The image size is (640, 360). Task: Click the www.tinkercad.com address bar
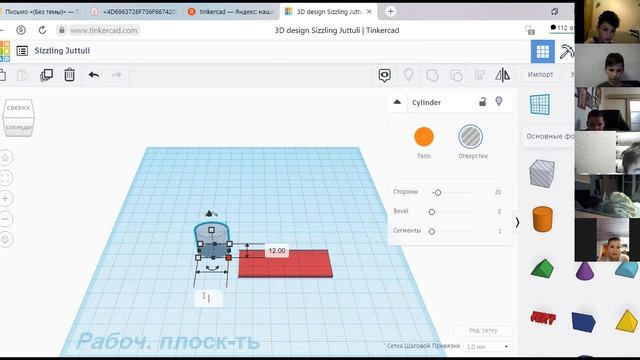click(x=103, y=30)
